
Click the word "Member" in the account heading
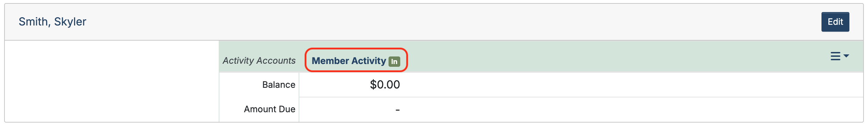(330, 61)
